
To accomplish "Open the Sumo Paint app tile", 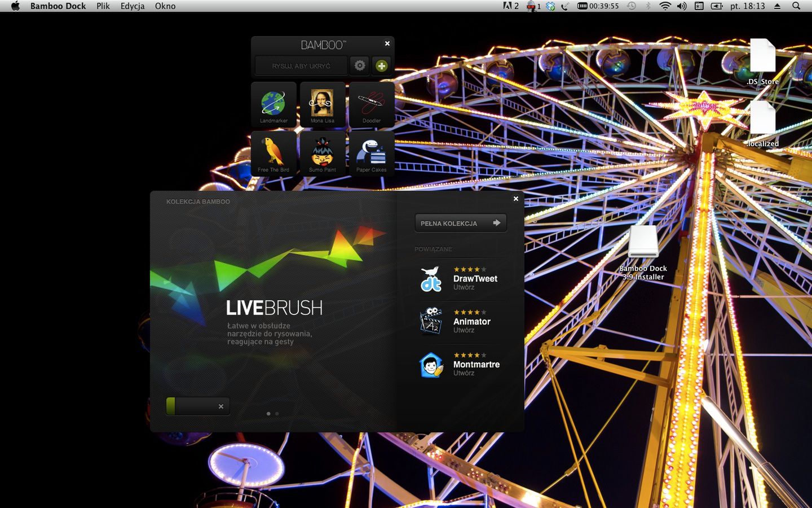I will pyautogui.click(x=323, y=154).
